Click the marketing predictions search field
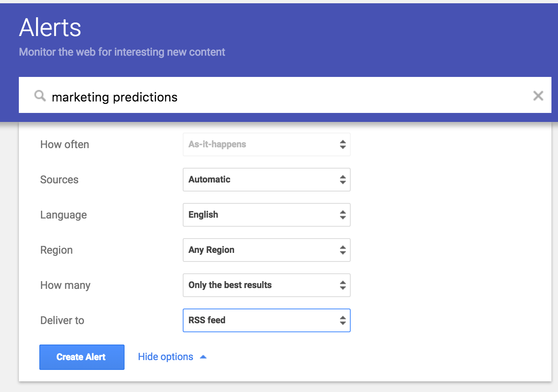 coord(287,97)
